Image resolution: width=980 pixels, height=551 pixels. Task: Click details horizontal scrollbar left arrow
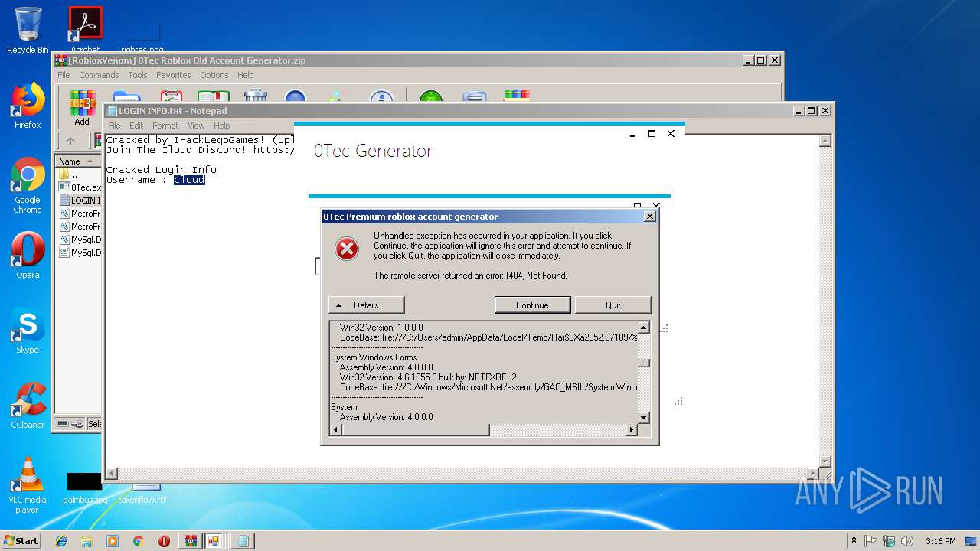[x=336, y=430]
